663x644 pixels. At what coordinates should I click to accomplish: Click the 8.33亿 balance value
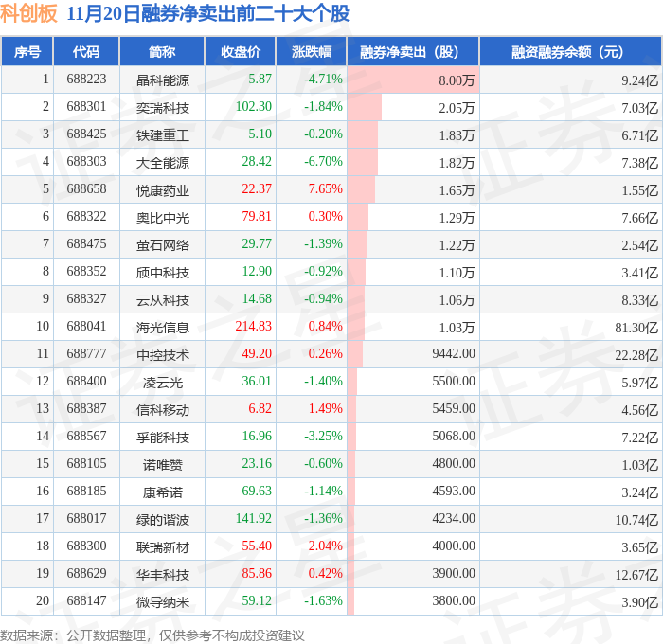click(x=639, y=300)
